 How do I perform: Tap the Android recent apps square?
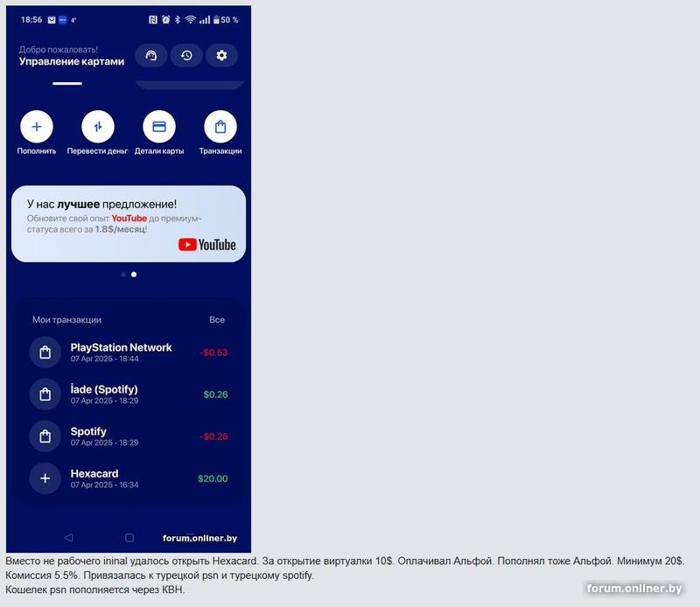pos(129,538)
